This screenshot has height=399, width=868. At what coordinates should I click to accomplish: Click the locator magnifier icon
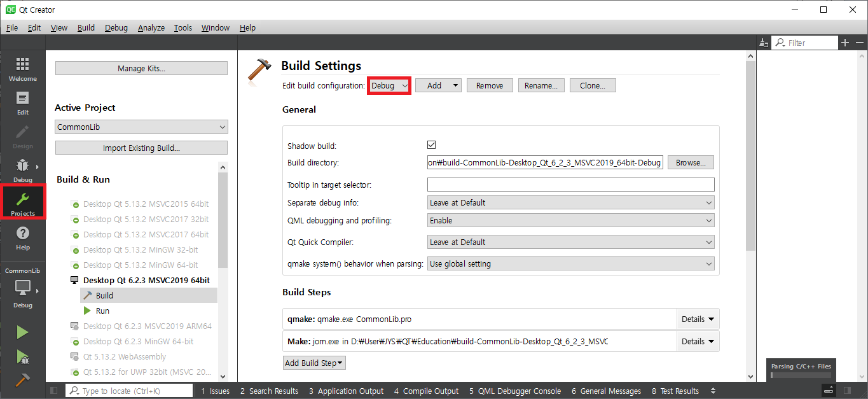[x=74, y=391]
